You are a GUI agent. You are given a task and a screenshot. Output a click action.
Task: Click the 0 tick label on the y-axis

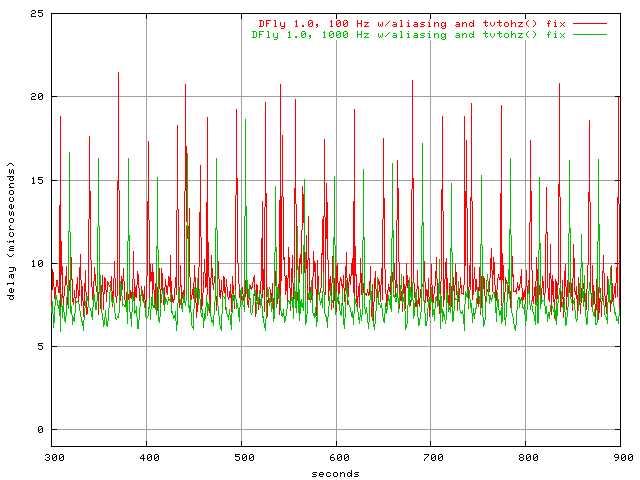[x=40, y=430]
